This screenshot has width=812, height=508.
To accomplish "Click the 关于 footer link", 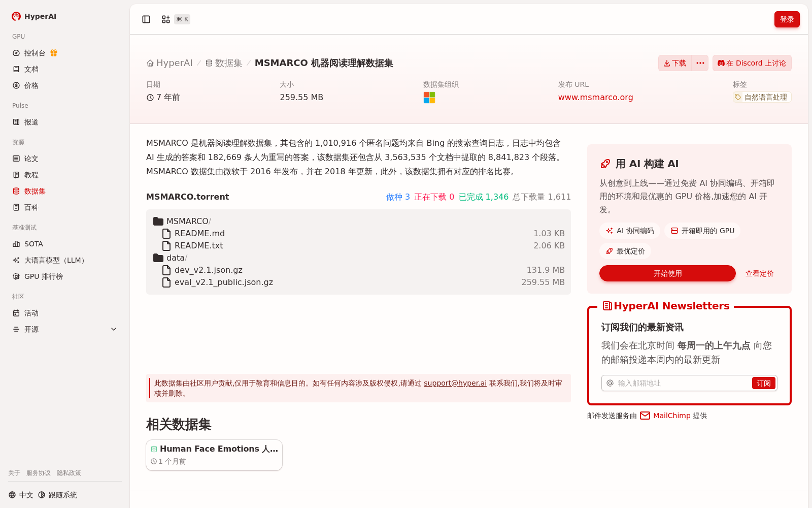I will click(14, 473).
